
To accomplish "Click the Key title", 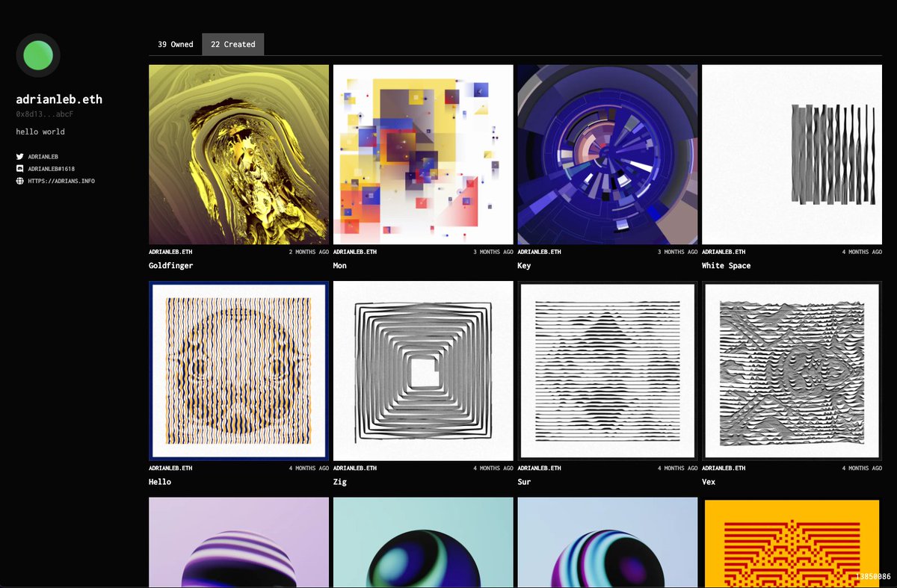I will click(524, 265).
